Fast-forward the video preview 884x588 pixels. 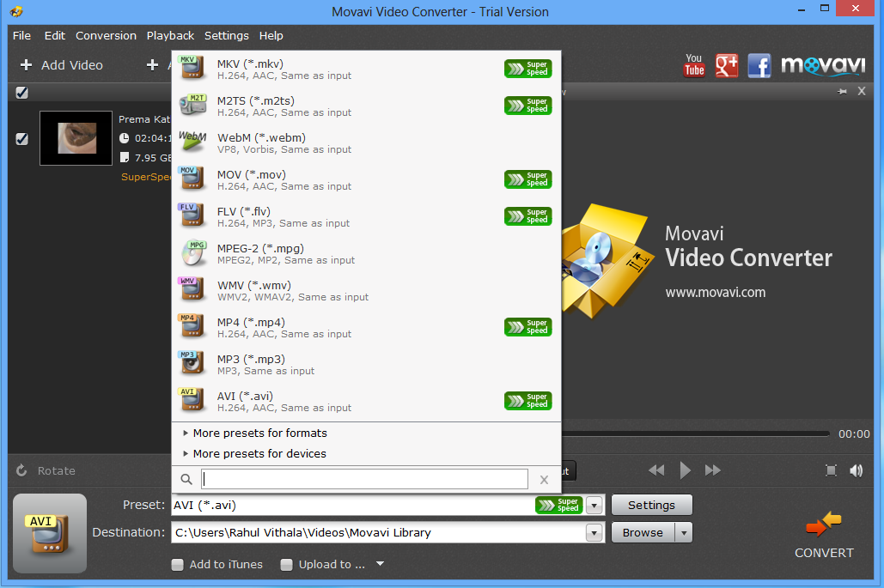[713, 470]
